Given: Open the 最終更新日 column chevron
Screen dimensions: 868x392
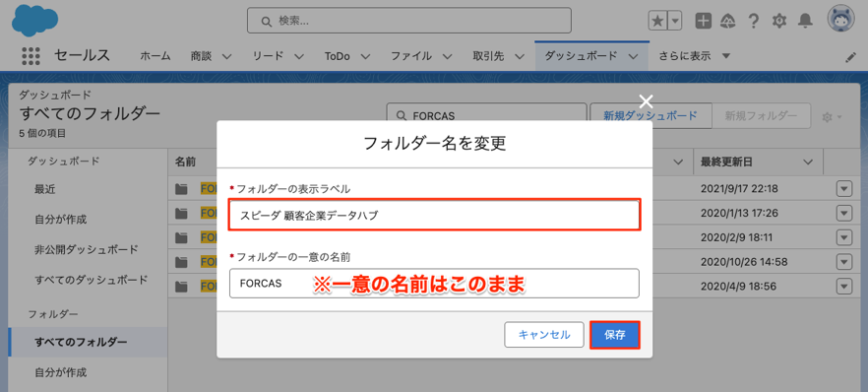Looking at the screenshot, I should (808, 163).
